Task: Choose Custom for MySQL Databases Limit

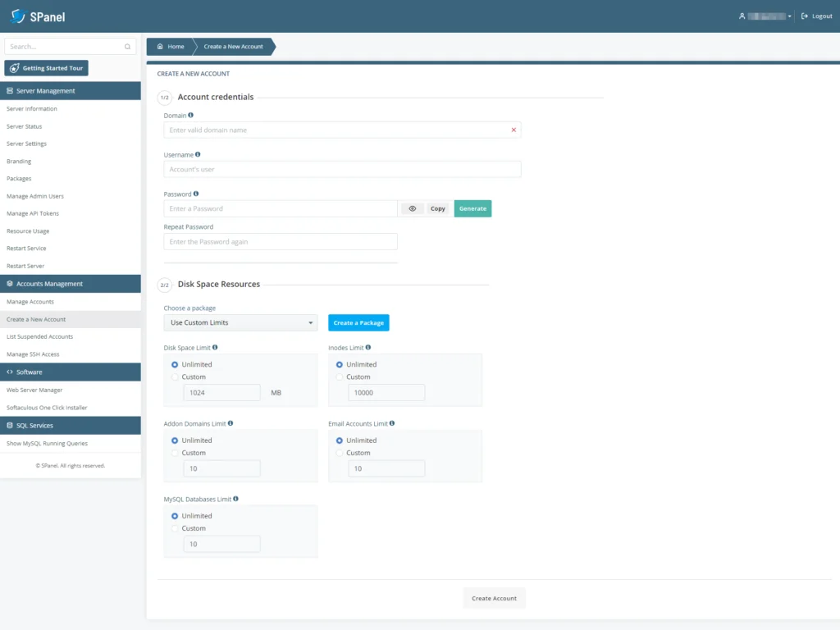Action: point(173,528)
